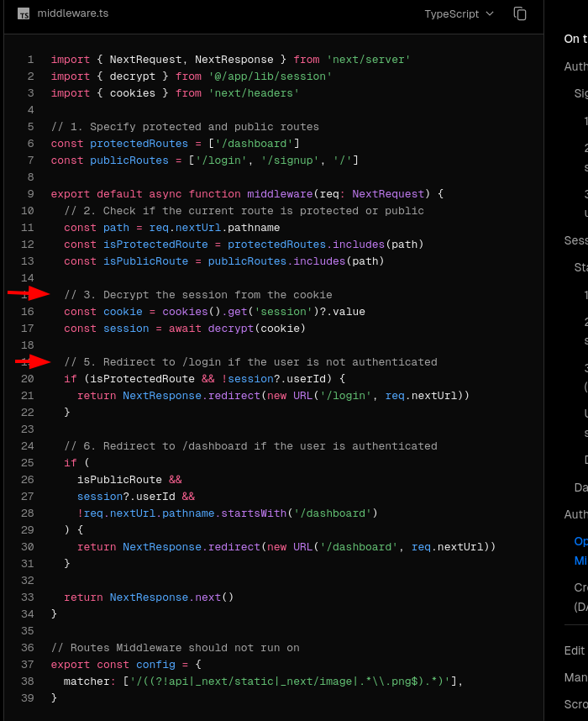Click 'isPublicRoute &&' on line 26
The image size is (588, 721).
129,480
